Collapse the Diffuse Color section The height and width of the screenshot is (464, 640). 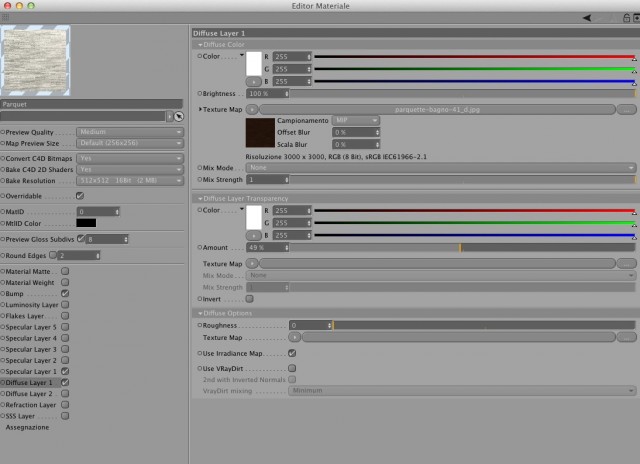tap(200, 44)
